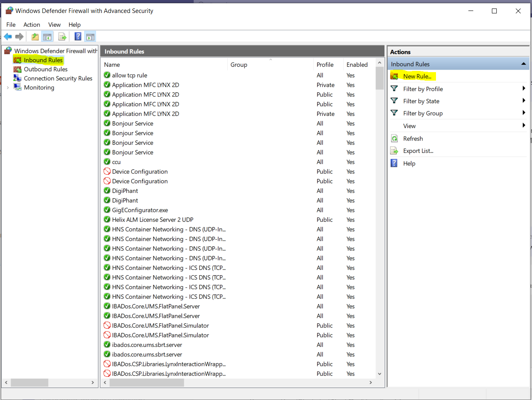Open the View submenu arrow in Actions

[x=523, y=126]
